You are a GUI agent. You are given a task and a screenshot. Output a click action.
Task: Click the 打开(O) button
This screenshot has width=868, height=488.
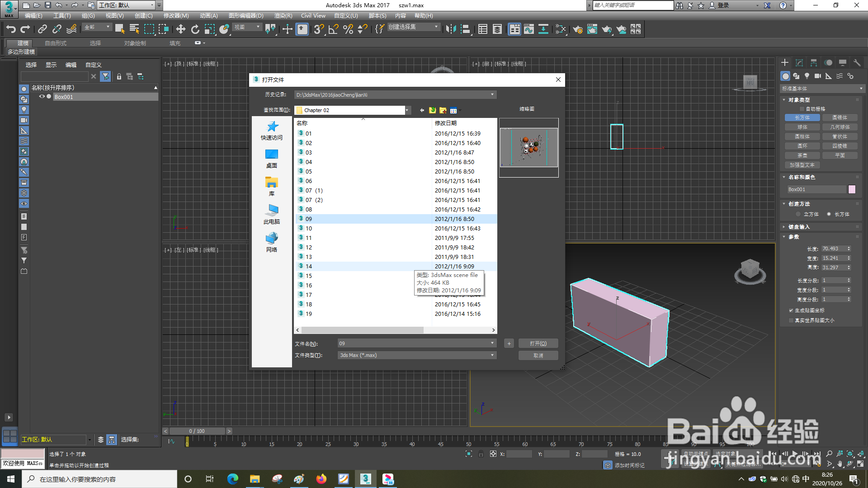point(538,343)
